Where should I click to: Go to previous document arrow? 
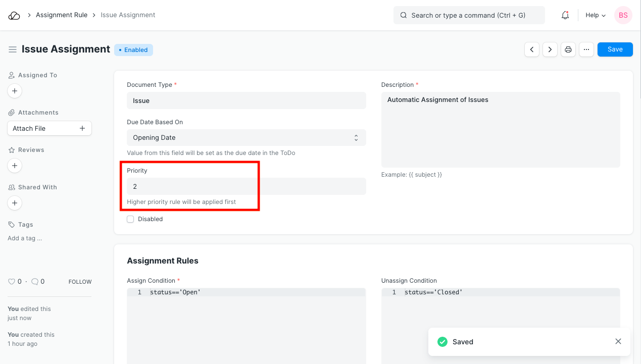pyautogui.click(x=532, y=49)
